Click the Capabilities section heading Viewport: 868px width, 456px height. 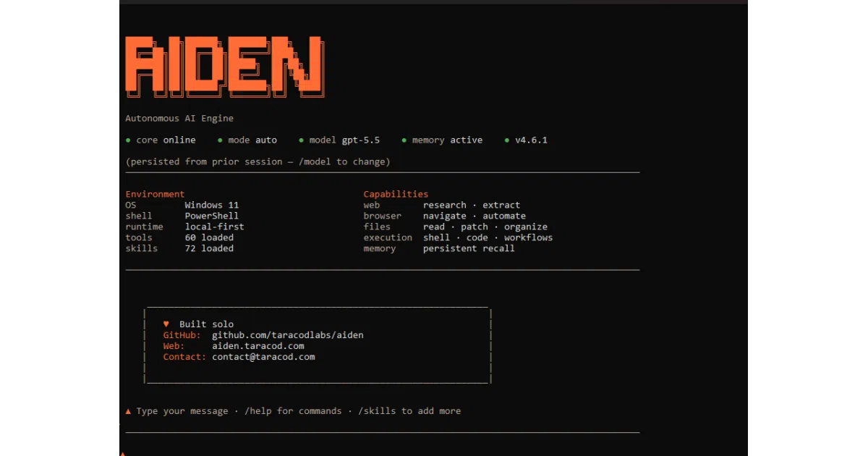point(396,194)
